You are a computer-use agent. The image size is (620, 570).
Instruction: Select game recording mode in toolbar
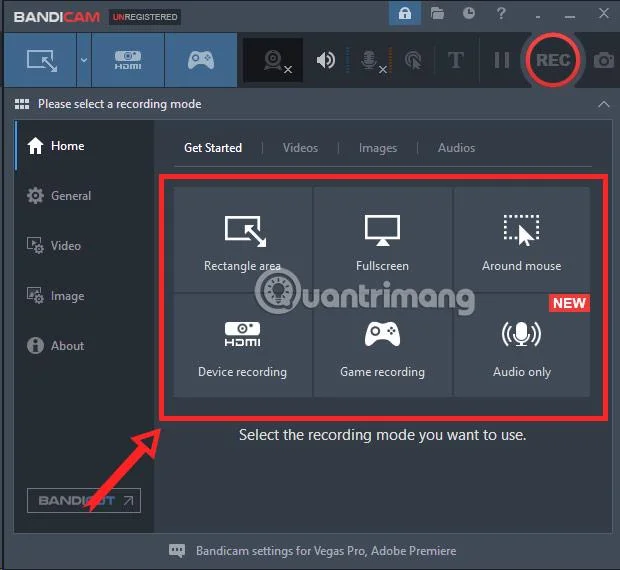click(x=201, y=60)
